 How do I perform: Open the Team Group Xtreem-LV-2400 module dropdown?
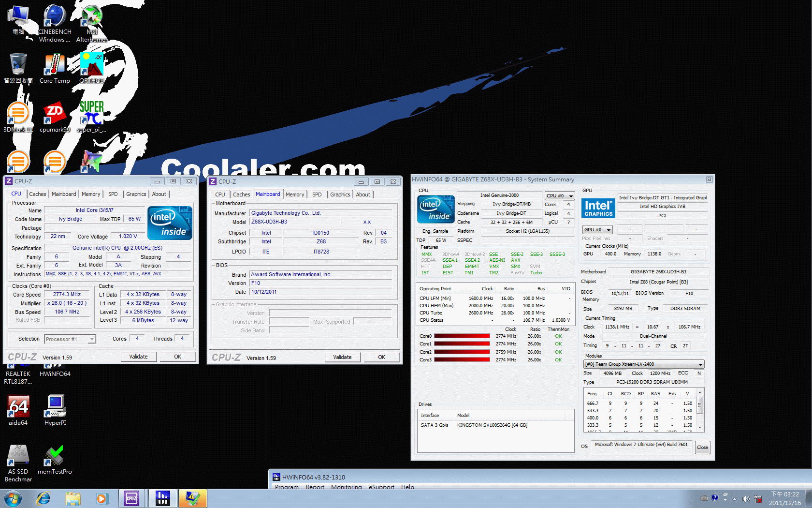pos(644,364)
